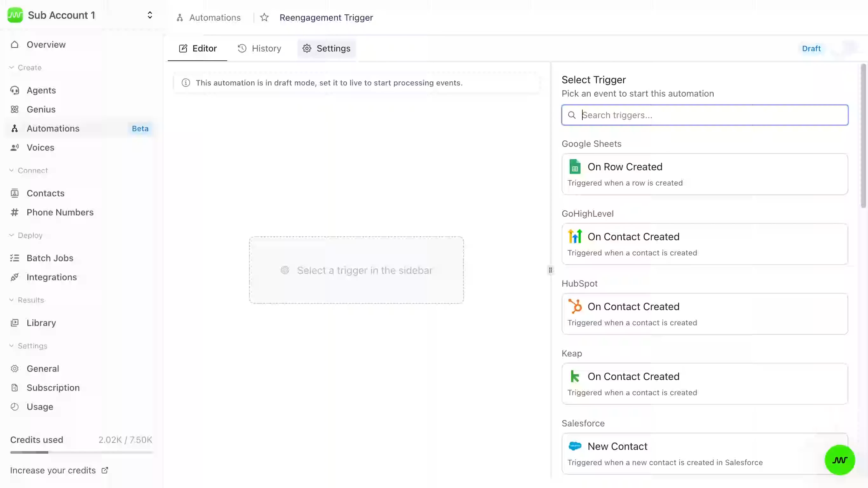The height and width of the screenshot is (488, 868).
Task: Click the Draft status label
Action: (811, 48)
